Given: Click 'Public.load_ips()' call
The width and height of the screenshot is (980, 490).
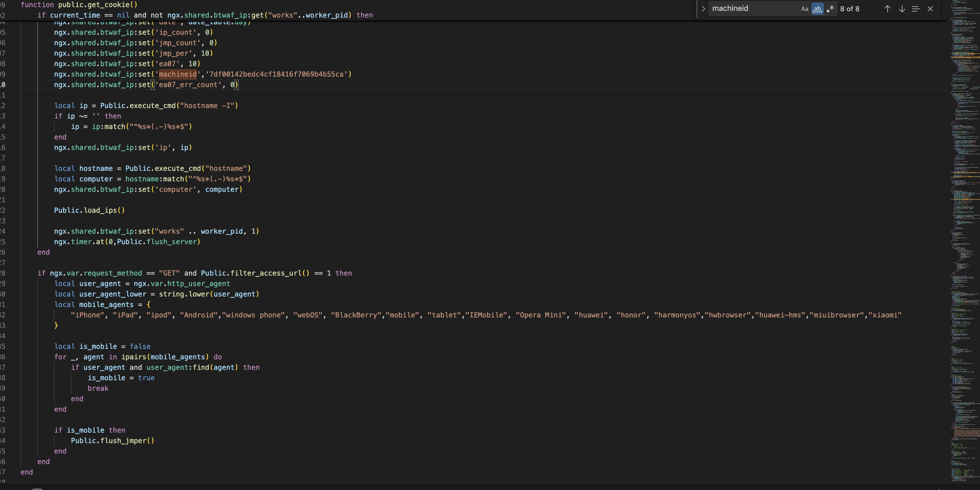Looking at the screenshot, I should 90,210.
